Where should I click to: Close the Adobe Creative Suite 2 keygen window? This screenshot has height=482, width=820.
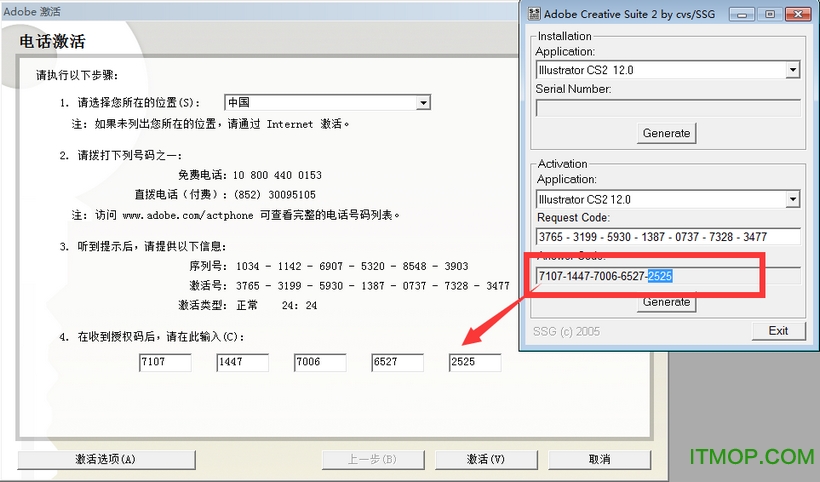pos(798,14)
